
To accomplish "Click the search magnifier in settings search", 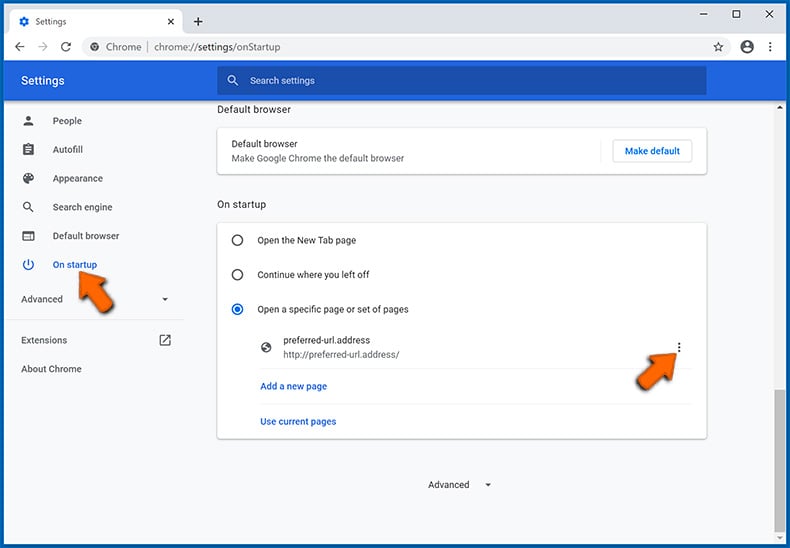I will 232,81.
